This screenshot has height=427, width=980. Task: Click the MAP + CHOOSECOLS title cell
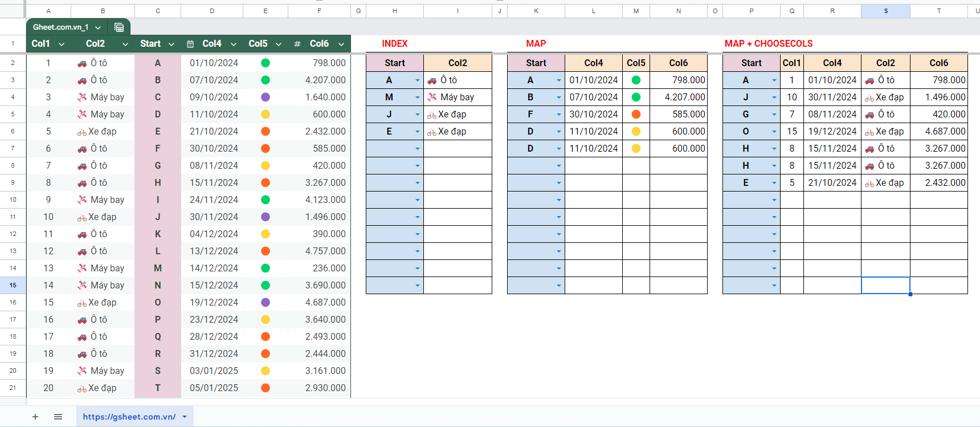click(x=769, y=44)
